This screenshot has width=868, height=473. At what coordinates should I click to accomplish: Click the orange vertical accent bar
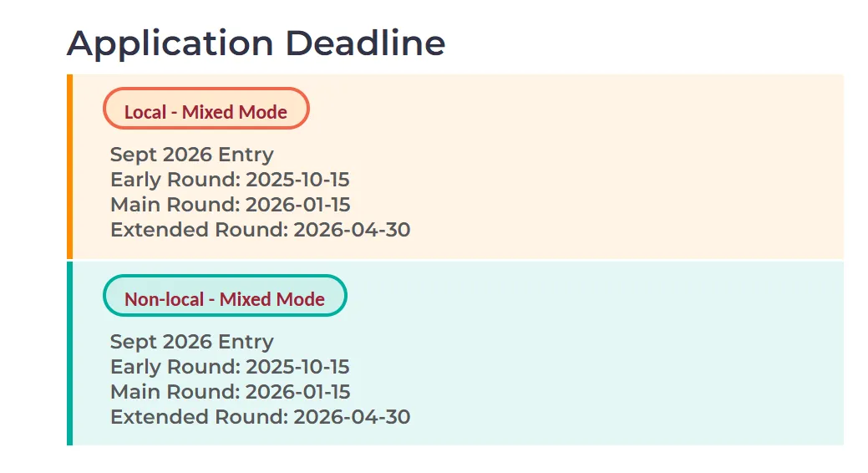point(69,166)
